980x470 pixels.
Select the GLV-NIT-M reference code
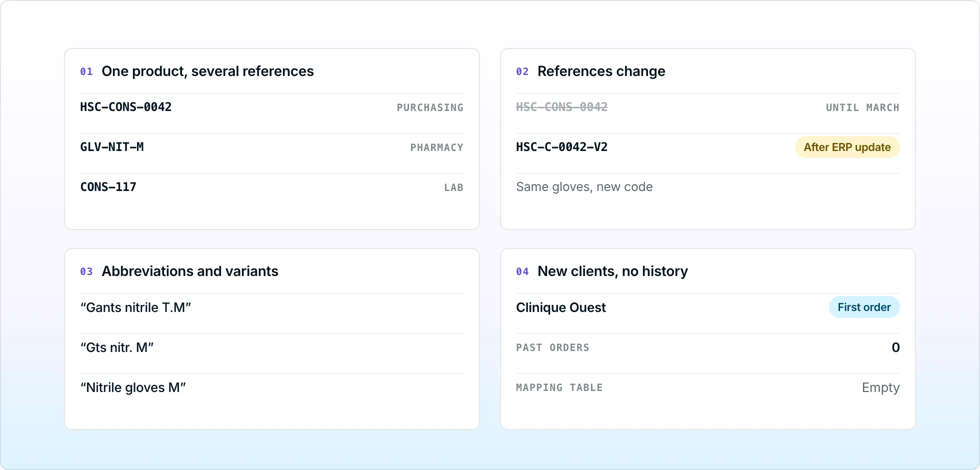tap(112, 147)
